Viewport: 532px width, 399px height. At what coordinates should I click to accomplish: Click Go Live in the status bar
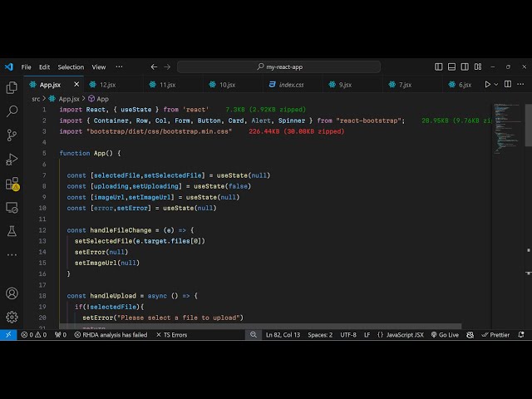445,335
